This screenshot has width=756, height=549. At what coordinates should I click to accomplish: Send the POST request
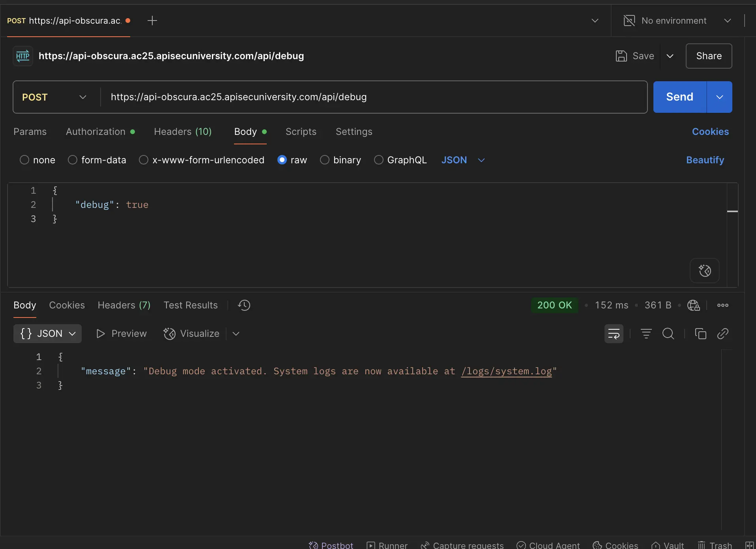(679, 97)
